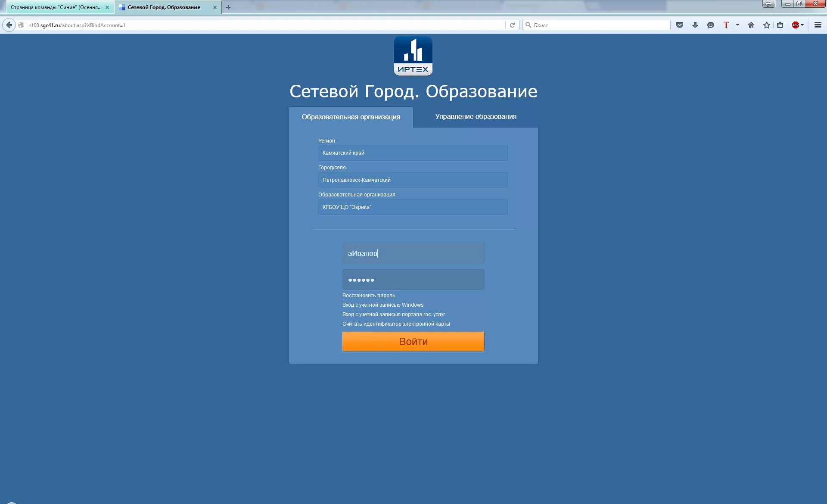Image resolution: width=827 pixels, height=504 pixels.
Task: Click the browser back navigation icon
Action: coord(8,25)
